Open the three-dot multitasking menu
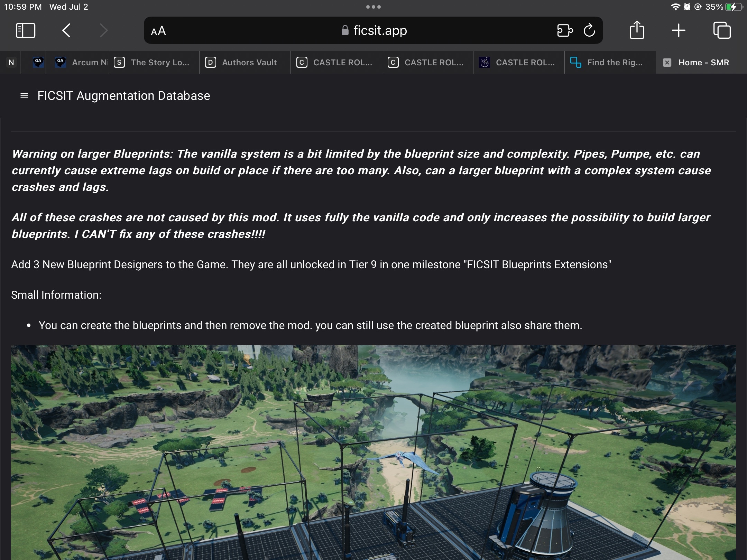Viewport: 747px width, 560px height. pyautogui.click(x=373, y=7)
